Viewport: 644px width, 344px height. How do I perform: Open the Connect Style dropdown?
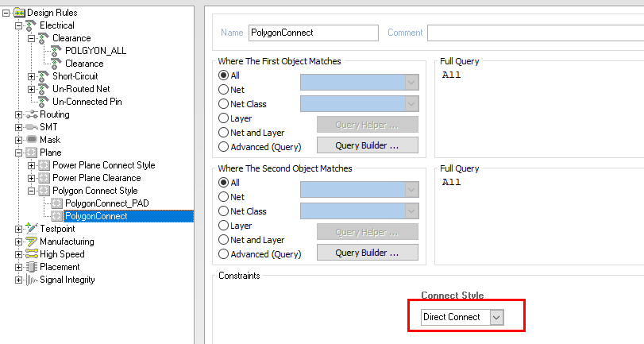[x=496, y=317]
